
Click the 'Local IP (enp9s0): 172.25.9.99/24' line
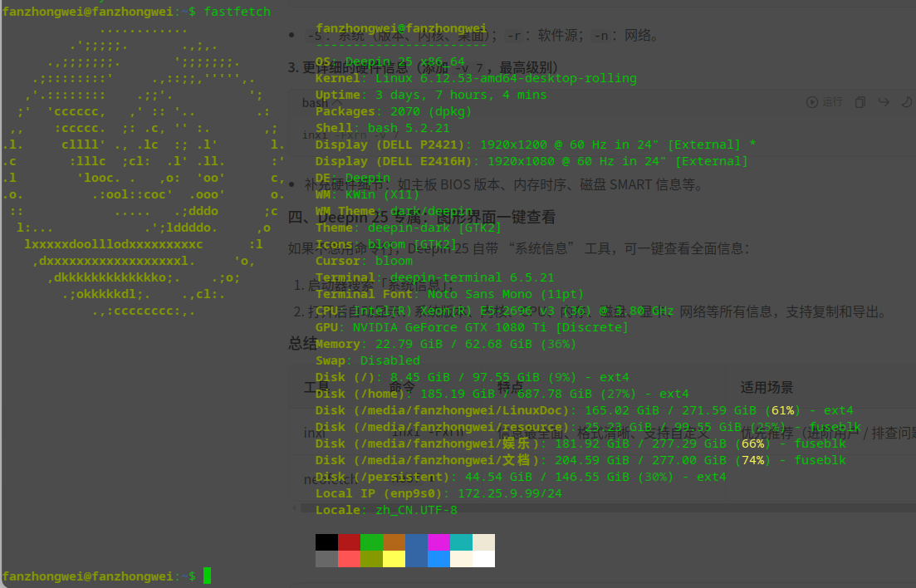click(x=438, y=494)
